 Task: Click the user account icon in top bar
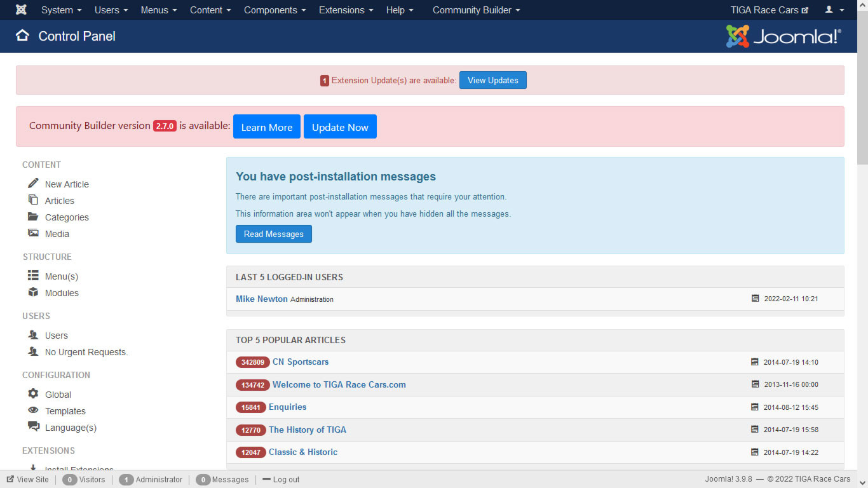point(829,10)
